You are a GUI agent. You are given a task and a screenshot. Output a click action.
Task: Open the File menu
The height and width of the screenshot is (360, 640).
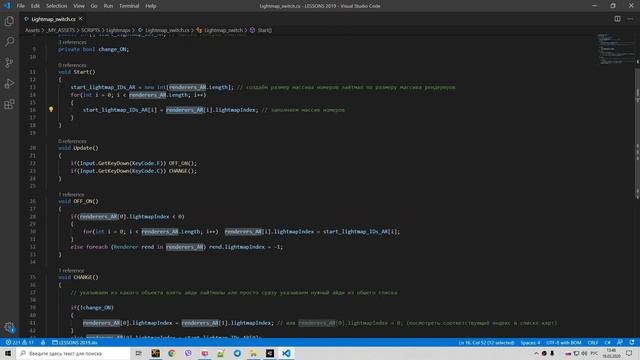coord(20,6)
